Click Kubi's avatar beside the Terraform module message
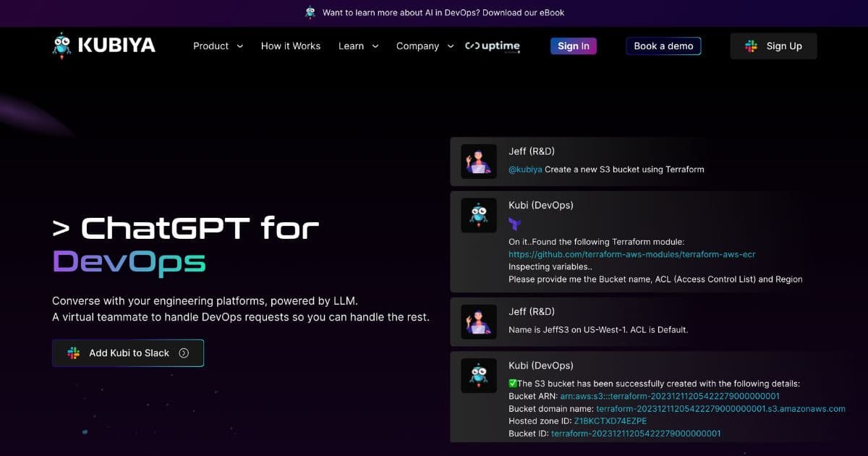The width and height of the screenshot is (868, 456). pyautogui.click(x=479, y=215)
